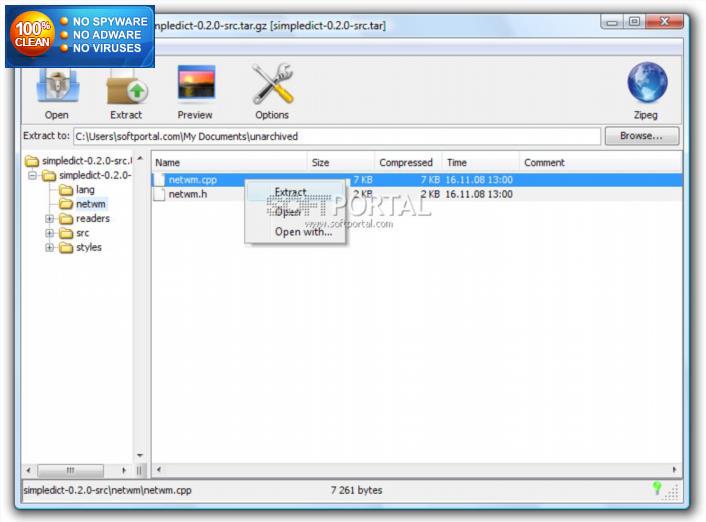Click the Open archive toolbar icon
The image size is (706, 522).
[57, 86]
